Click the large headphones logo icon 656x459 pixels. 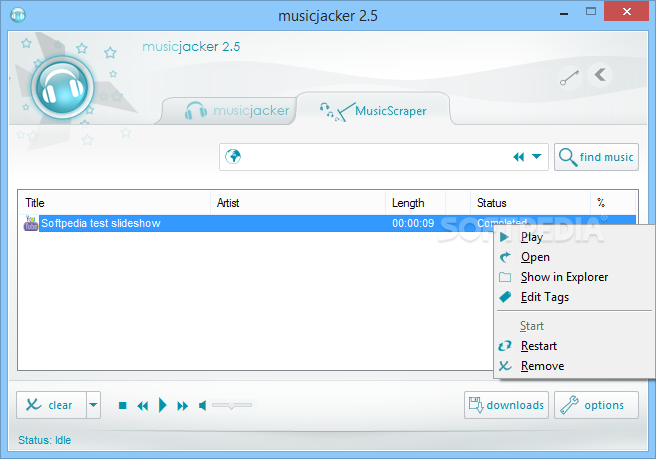coord(62,87)
